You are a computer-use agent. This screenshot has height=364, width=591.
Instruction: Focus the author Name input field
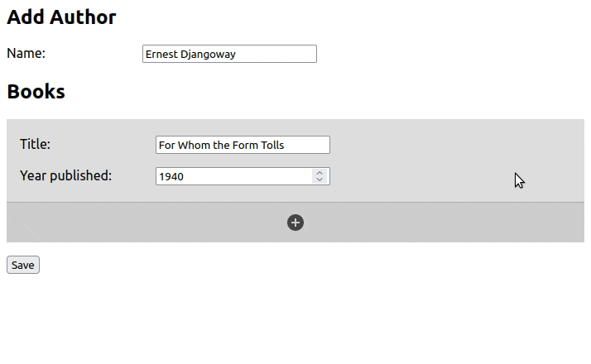tap(229, 54)
